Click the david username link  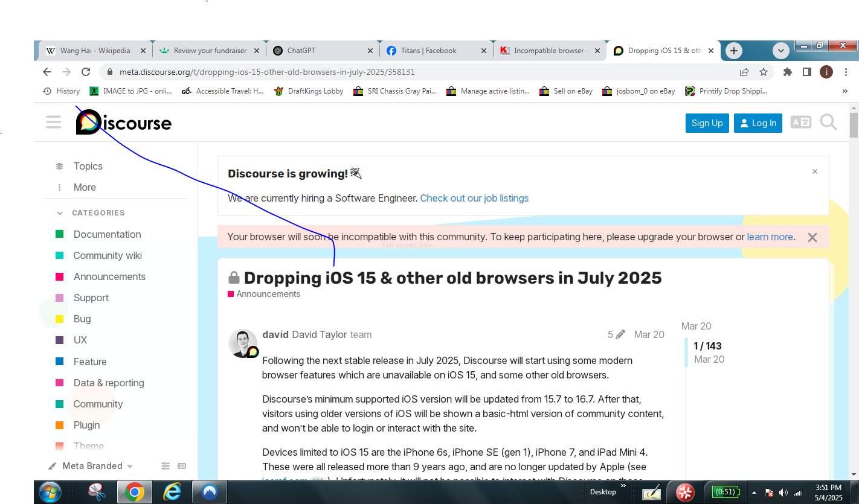click(275, 334)
